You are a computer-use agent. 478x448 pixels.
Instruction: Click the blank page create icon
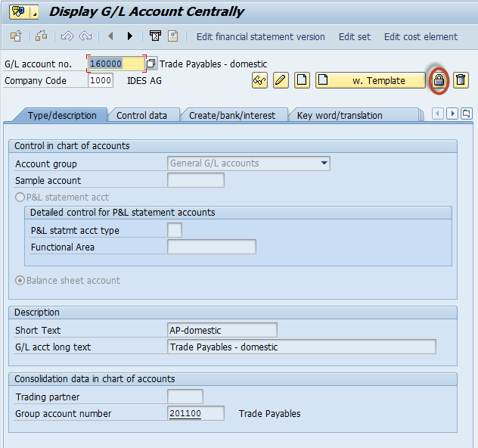(x=302, y=80)
